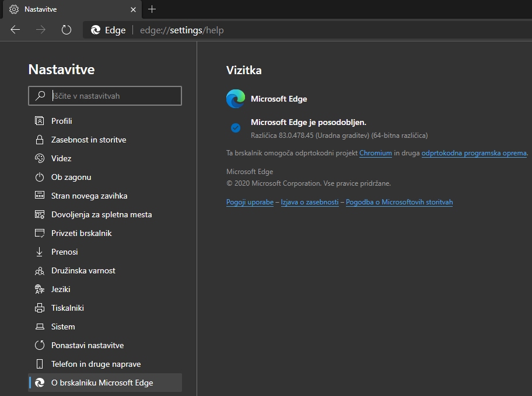This screenshot has height=396, width=532.
Task: Click the laptop icon beside Sistem
Action: click(40, 326)
